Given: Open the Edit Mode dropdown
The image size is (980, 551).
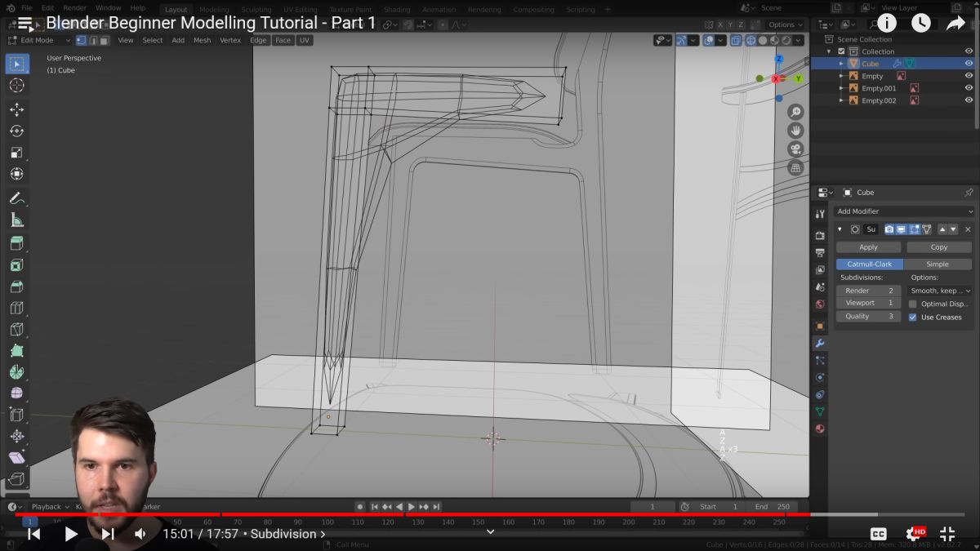Looking at the screenshot, I should point(38,40).
